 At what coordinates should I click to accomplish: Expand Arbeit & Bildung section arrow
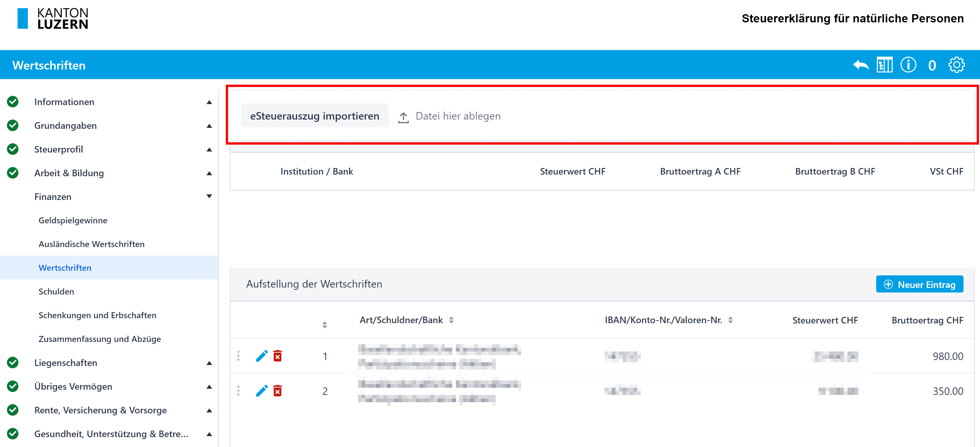coord(209,173)
